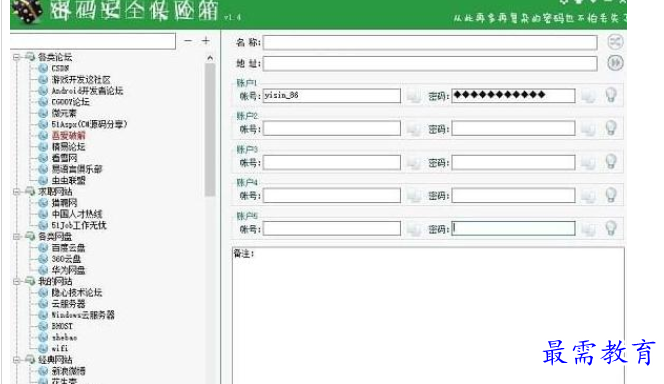
Task: Reveal account 1 password with the lightbulb icon
Action: 611,95
